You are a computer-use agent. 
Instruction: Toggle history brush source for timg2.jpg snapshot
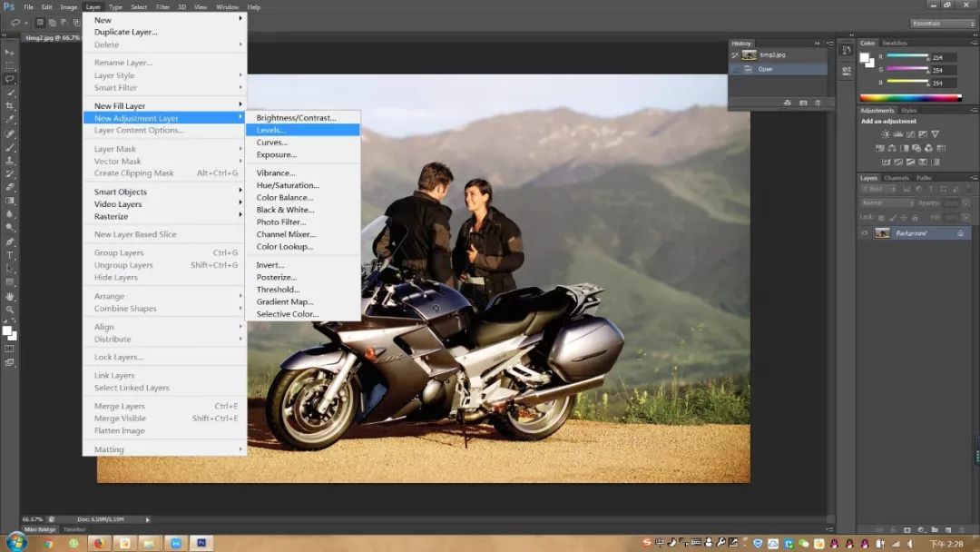[736, 55]
